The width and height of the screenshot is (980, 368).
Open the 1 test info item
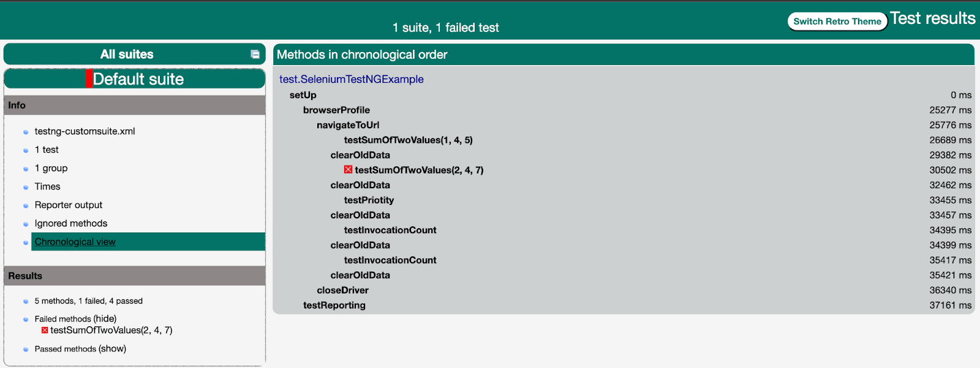[47, 150]
